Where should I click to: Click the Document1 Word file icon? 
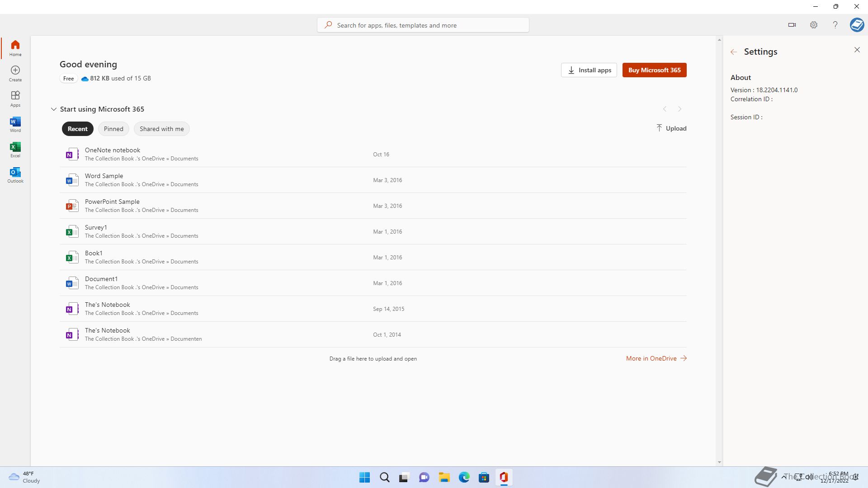[72, 283]
